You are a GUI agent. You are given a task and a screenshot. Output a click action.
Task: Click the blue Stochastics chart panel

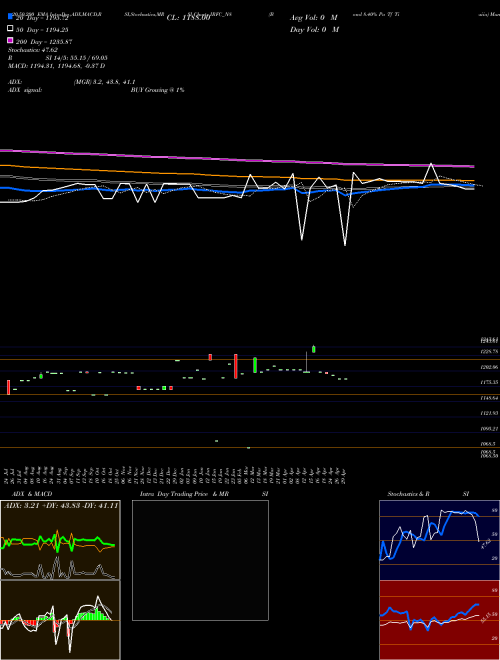(x=439, y=540)
